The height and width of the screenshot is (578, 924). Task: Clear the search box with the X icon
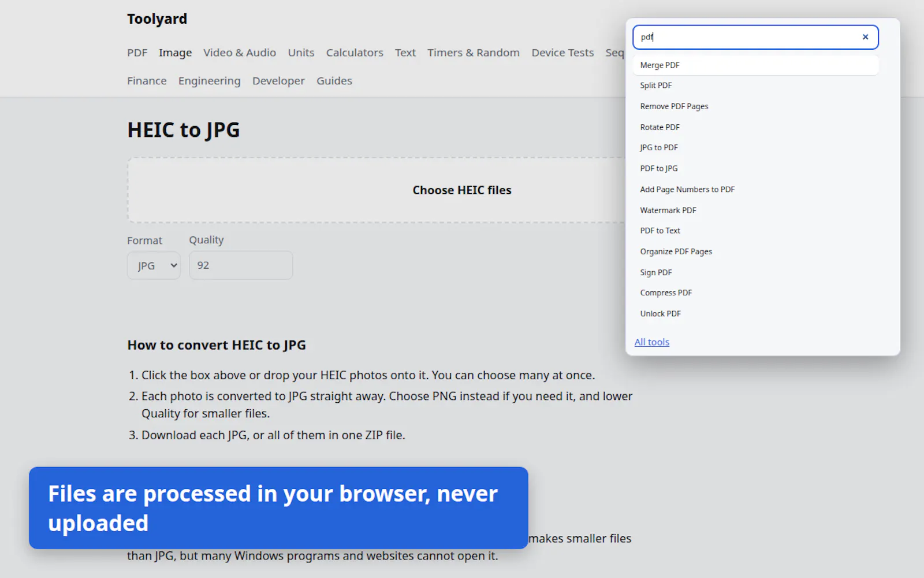[865, 37]
